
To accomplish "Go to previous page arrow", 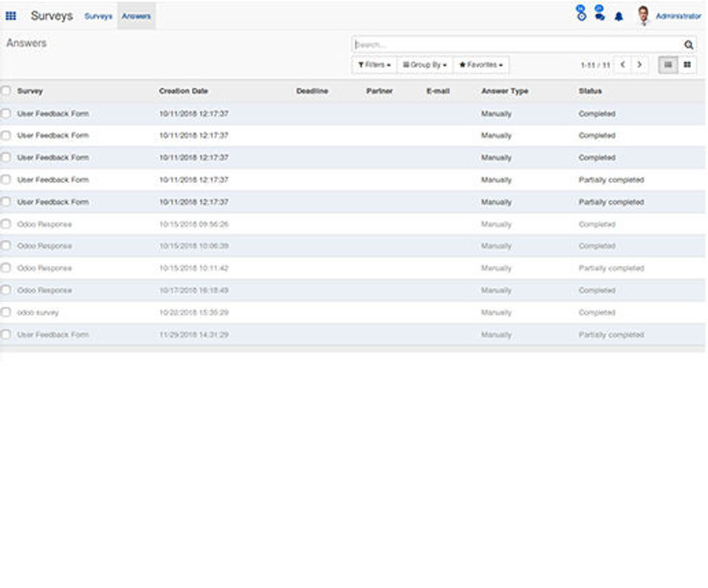I will pyautogui.click(x=622, y=65).
